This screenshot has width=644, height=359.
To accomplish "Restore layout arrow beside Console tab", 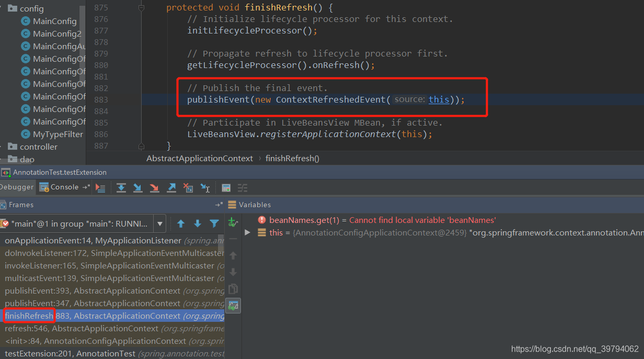I will pyautogui.click(x=86, y=187).
